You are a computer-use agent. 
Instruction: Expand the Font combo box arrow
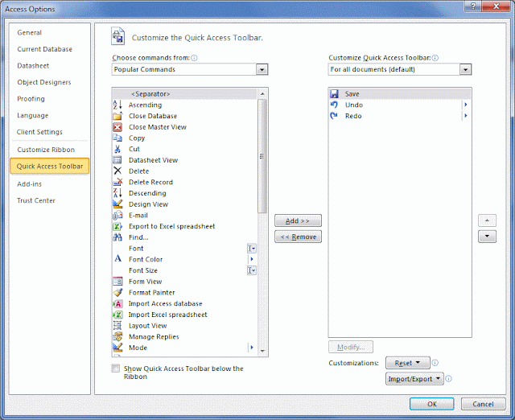(252, 249)
